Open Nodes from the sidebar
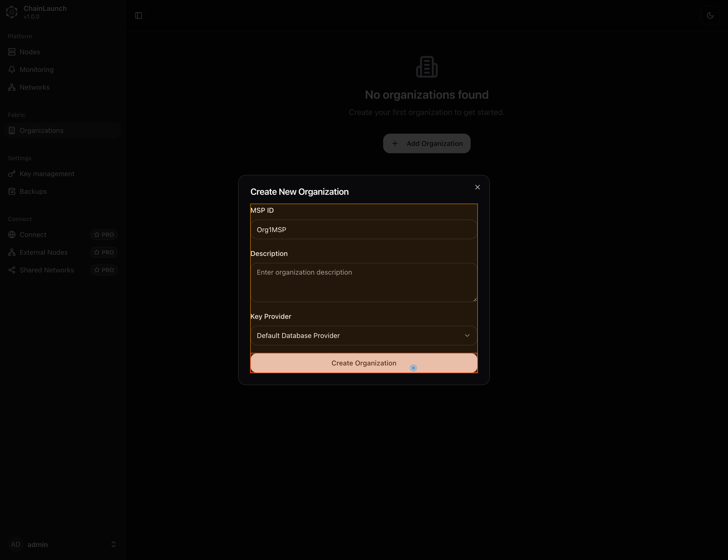 click(x=30, y=52)
